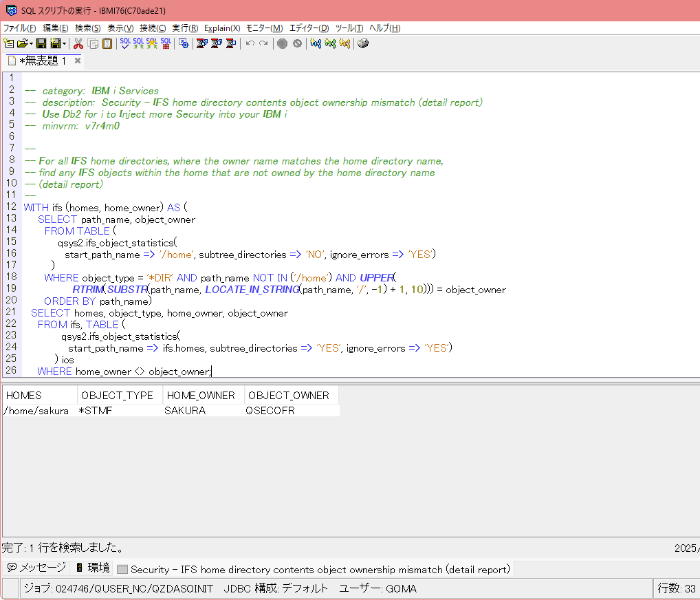Viewport: 700px width, 600px height.
Task: Click the job info in status bar
Action: (x=118, y=588)
